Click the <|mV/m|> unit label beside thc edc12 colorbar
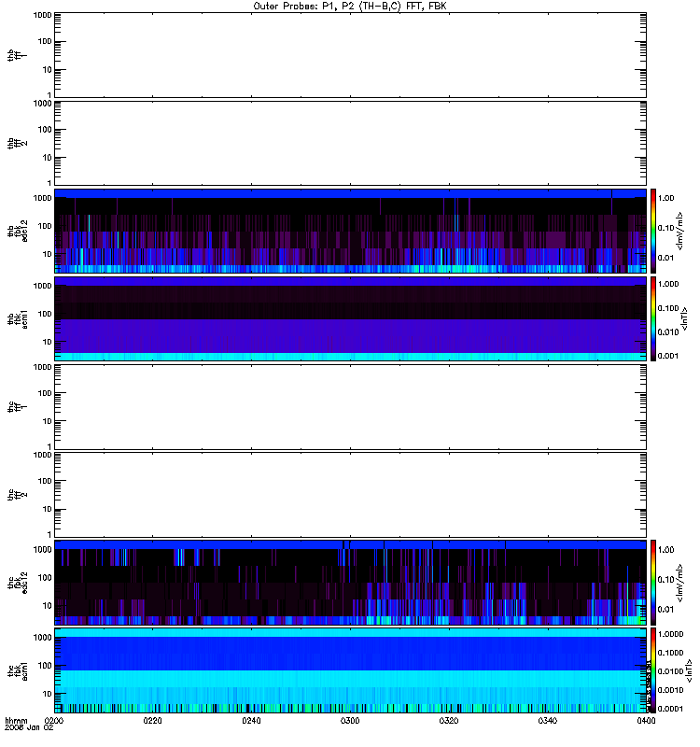This screenshot has height=747, width=700. 680,583
